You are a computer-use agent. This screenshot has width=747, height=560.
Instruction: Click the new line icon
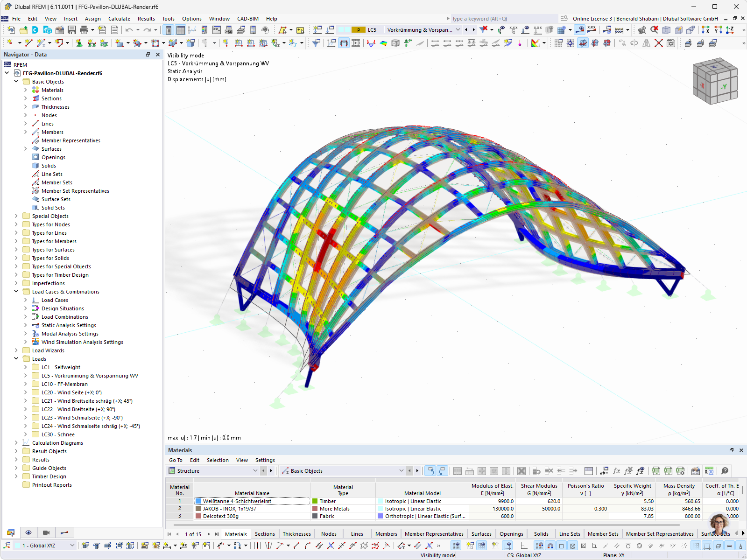click(x=28, y=43)
